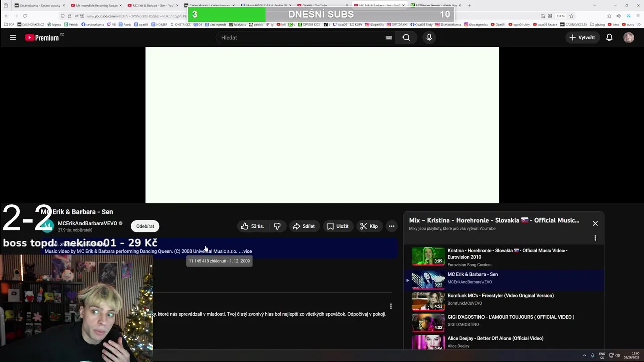The height and width of the screenshot is (362, 644).
Task: Show more bookmarks overflow chevron
Action: (638, 24)
